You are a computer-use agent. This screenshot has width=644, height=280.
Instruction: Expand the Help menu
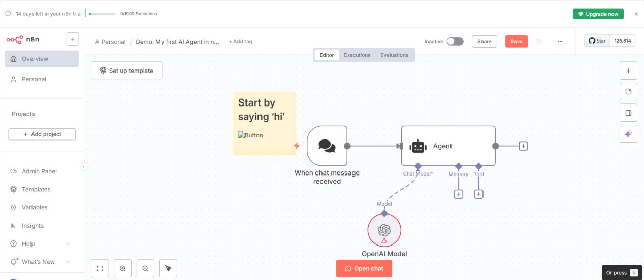[x=68, y=244]
